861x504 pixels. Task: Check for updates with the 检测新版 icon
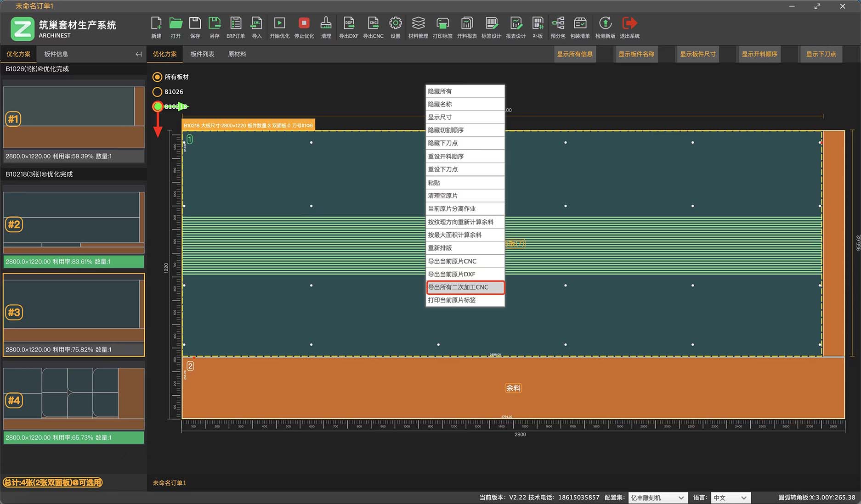[x=605, y=27]
